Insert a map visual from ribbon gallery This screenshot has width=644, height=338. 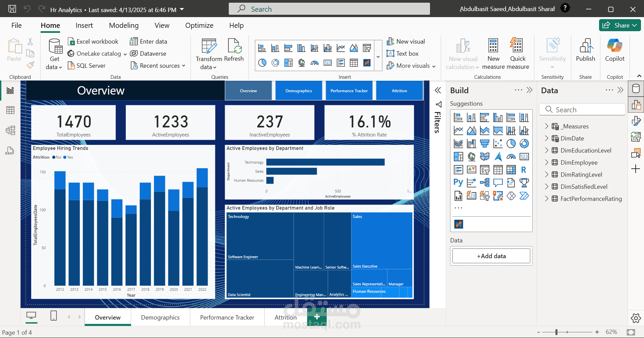coord(301,63)
